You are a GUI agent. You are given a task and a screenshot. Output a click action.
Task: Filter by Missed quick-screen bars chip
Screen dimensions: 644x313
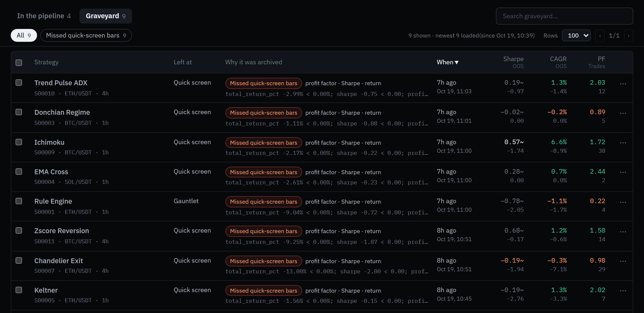tap(86, 35)
